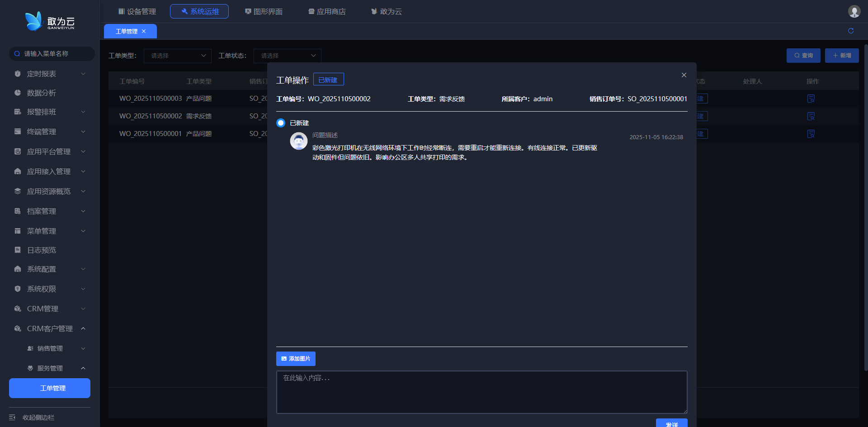Click the 添加图片 button

coord(296,359)
